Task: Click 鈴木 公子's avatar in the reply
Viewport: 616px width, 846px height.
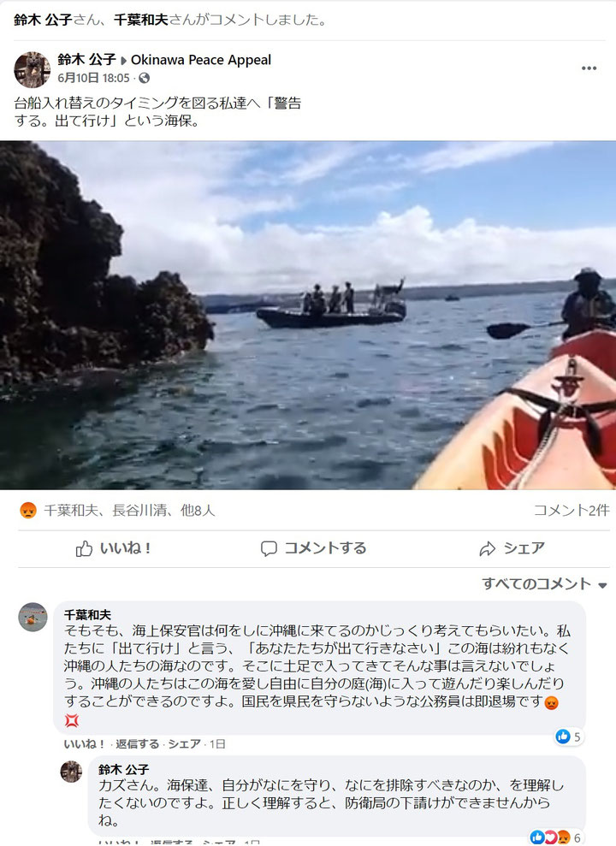Action: tap(71, 772)
